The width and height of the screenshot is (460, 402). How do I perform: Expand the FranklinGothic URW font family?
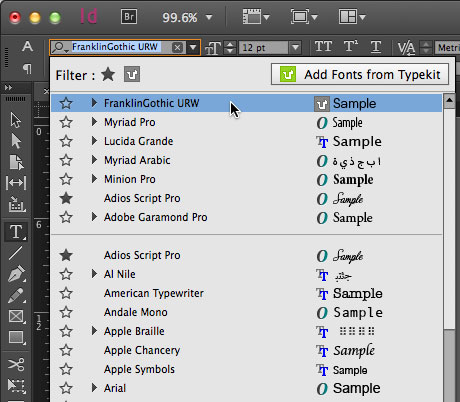[x=94, y=103]
